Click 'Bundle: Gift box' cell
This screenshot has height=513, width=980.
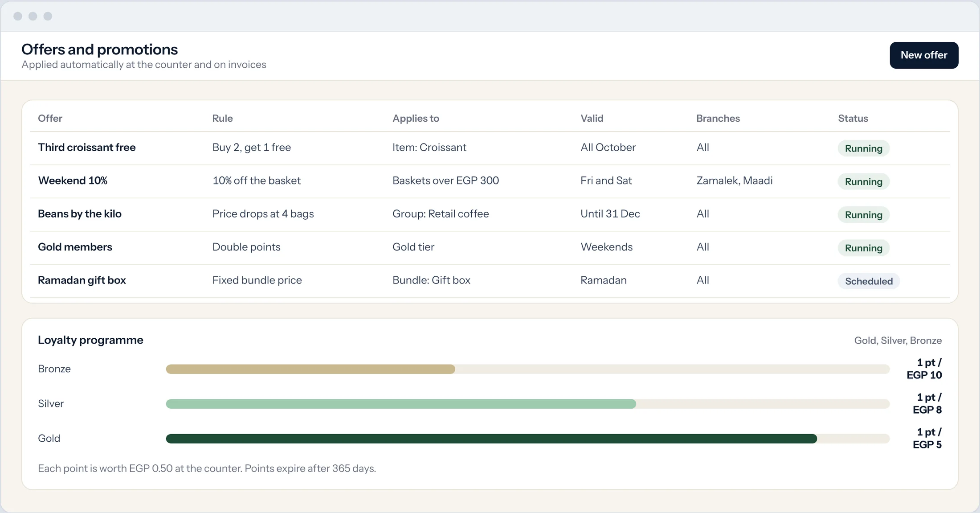click(431, 280)
